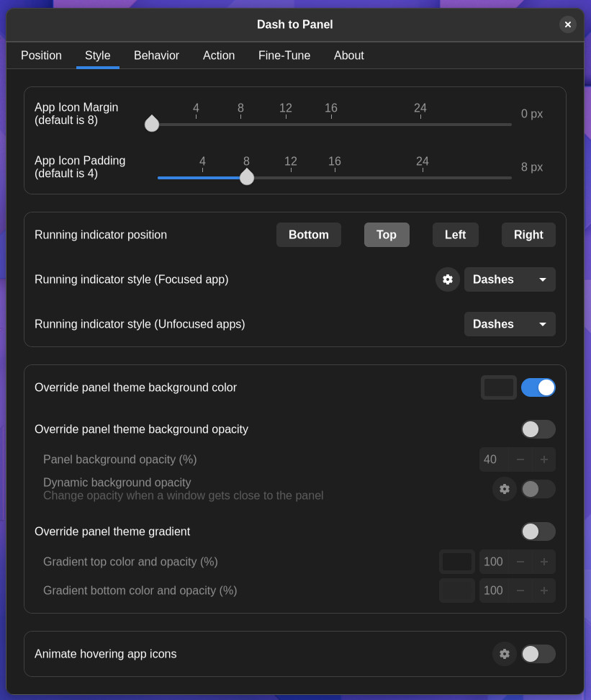The height and width of the screenshot is (700, 591).
Task: Go to the Action tab
Action: pos(219,55)
